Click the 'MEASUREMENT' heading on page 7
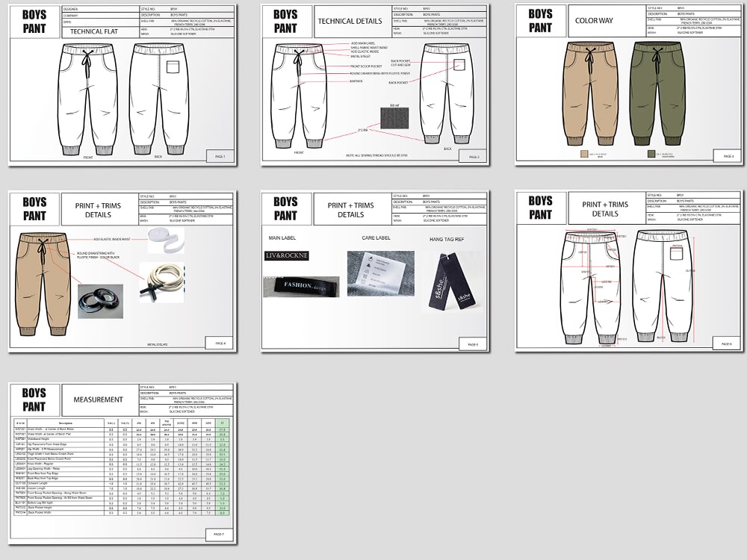Viewport: 747px width, 560px height. pyautogui.click(x=98, y=399)
